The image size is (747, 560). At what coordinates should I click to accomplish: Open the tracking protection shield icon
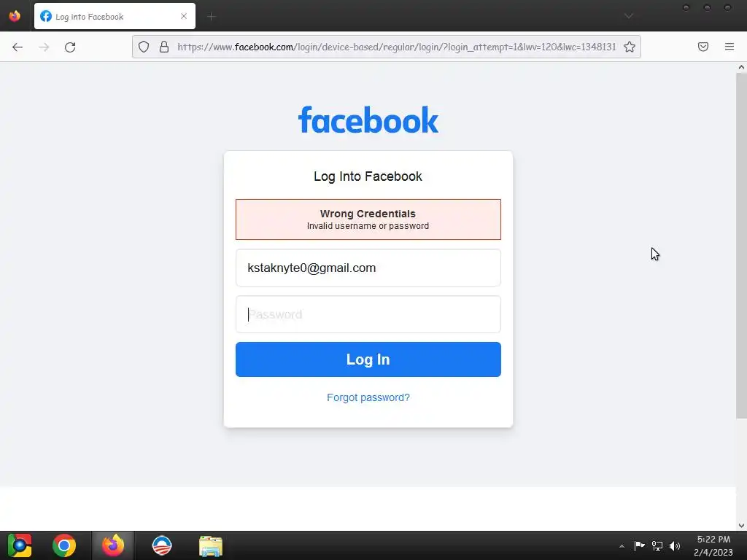tap(144, 47)
